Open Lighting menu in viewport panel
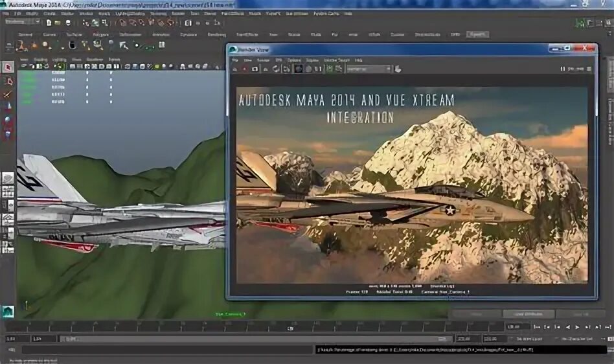The image size is (614, 364). pos(60,60)
